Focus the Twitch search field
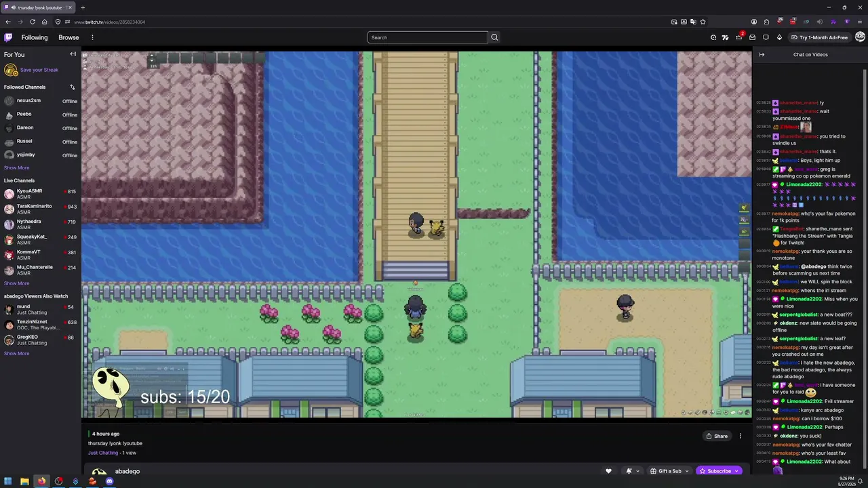This screenshot has height=488, width=868. coord(427,37)
